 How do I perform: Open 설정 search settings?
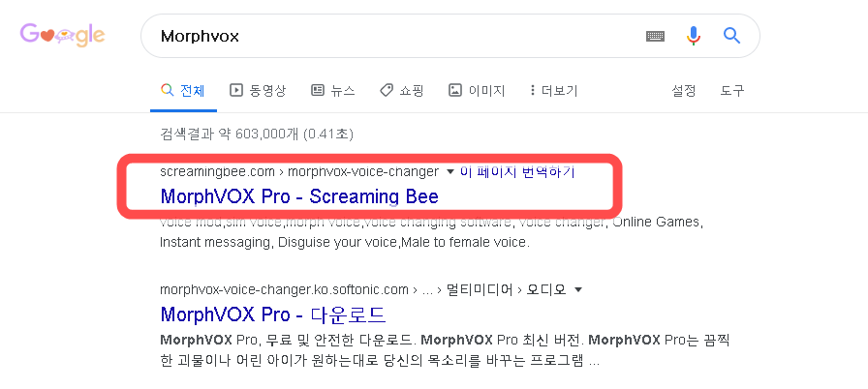(684, 91)
